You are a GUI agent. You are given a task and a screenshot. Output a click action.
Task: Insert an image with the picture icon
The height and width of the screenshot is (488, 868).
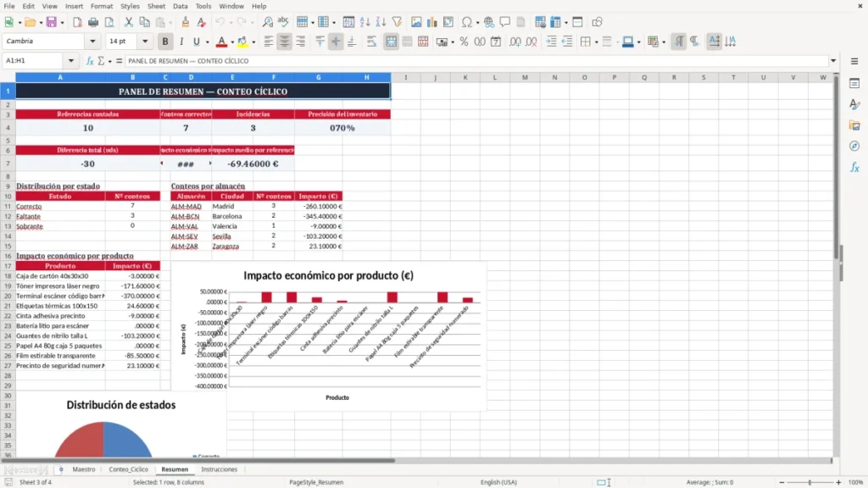coord(416,22)
